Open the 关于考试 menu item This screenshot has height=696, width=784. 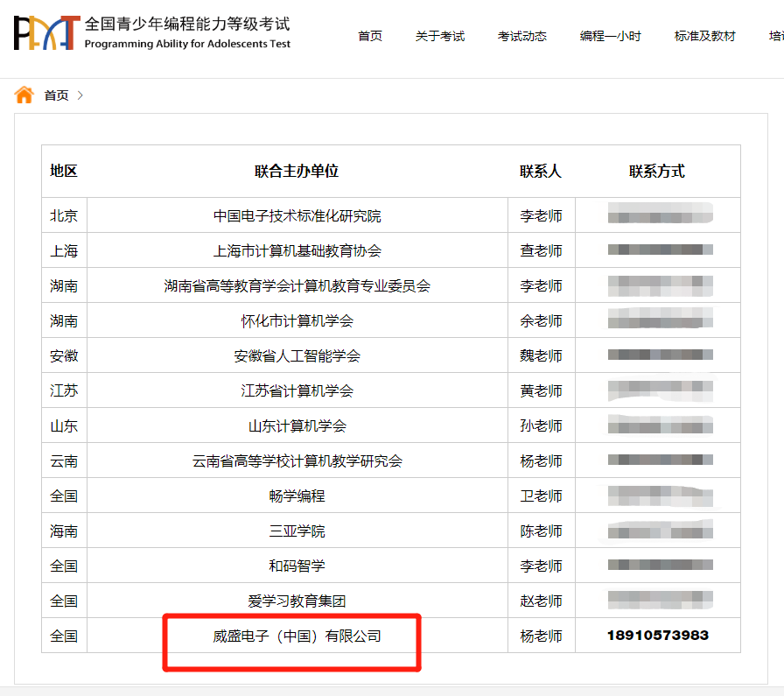(440, 36)
